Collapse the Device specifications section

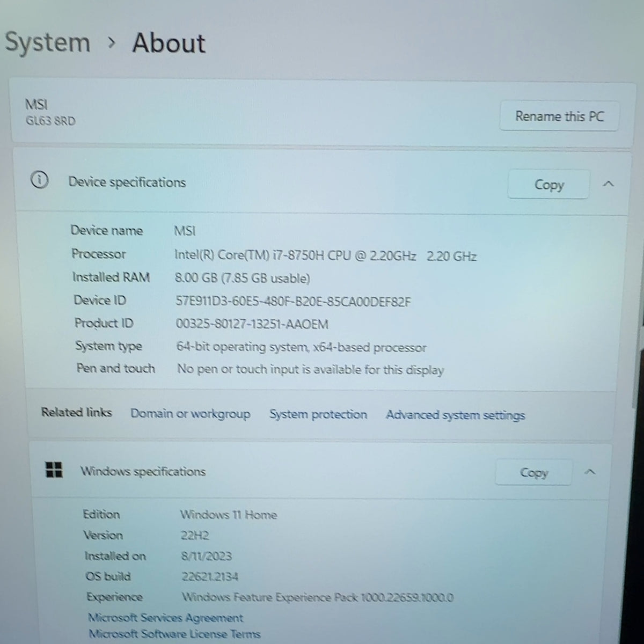coord(608,184)
